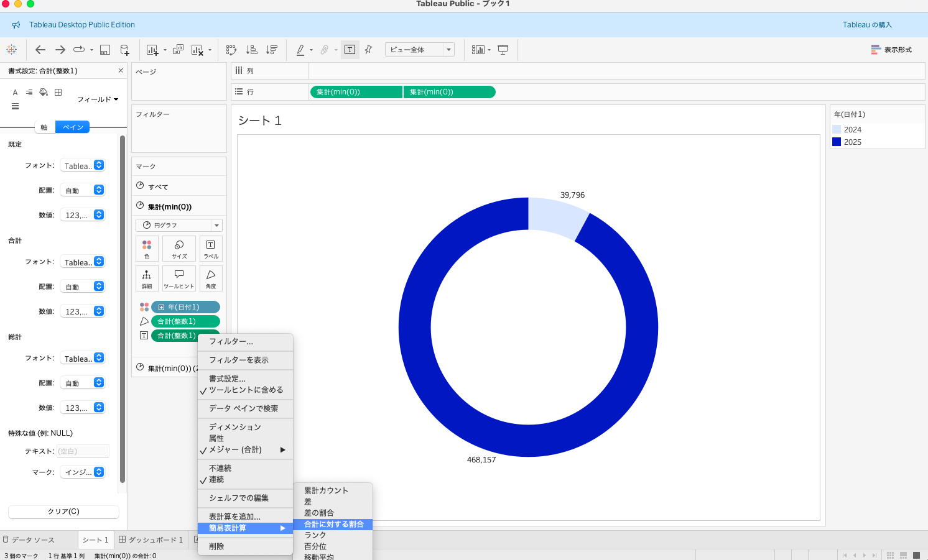This screenshot has height=560, width=928.
Task: Choose the 不連続 (Discrete) menu option
Action: (x=220, y=468)
